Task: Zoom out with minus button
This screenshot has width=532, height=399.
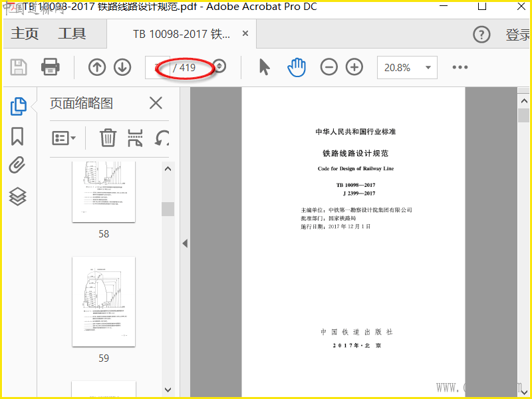Action: 329,67
